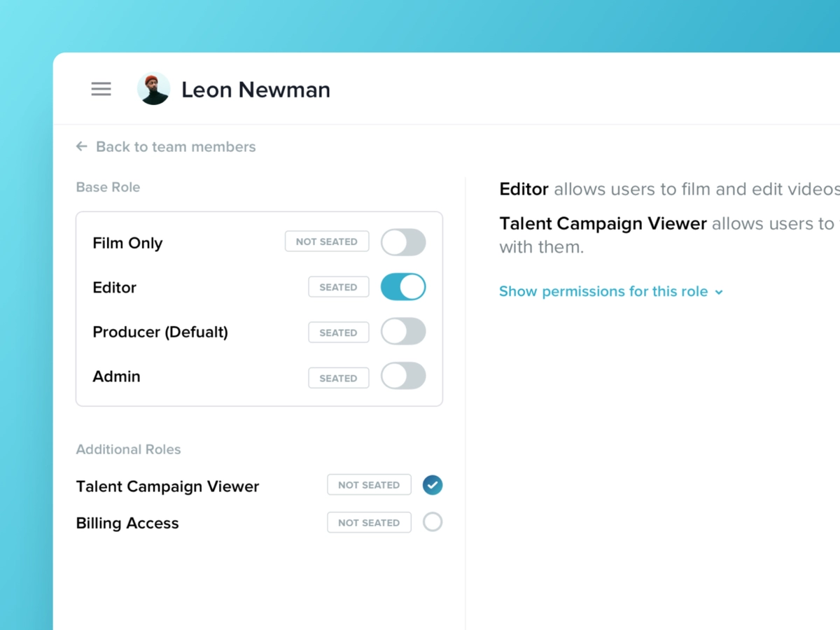Viewport: 840px width, 630px height.
Task: Click the Admin SEATED badge
Action: pyautogui.click(x=338, y=378)
